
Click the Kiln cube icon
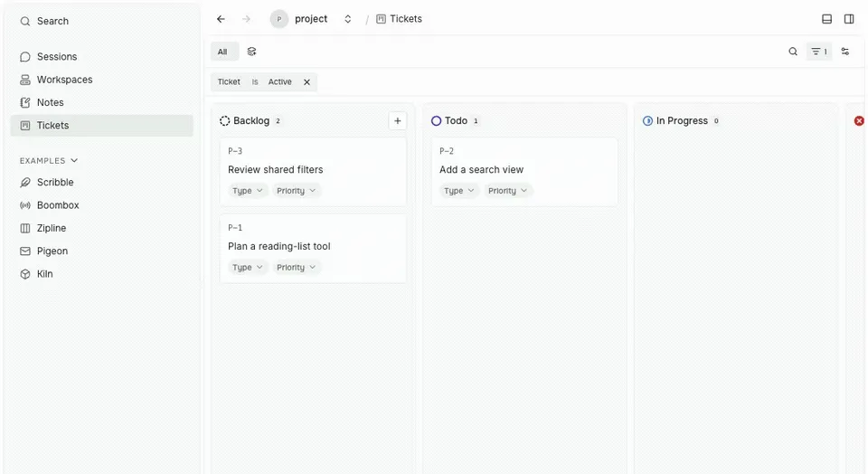(25, 274)
